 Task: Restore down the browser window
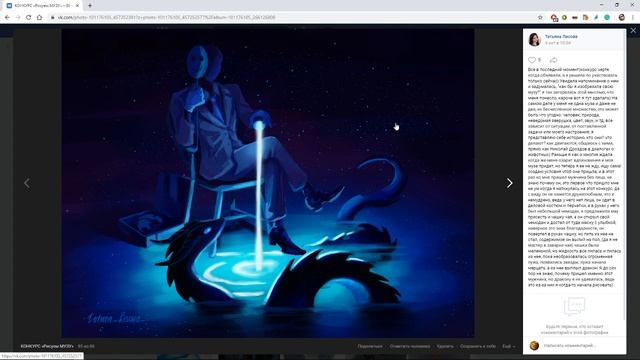pos(617,5)
